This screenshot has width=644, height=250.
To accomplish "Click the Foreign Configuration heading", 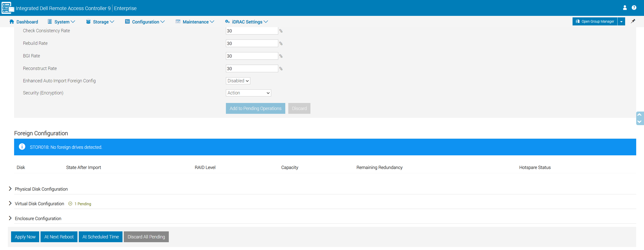I will tap(41, 133).
